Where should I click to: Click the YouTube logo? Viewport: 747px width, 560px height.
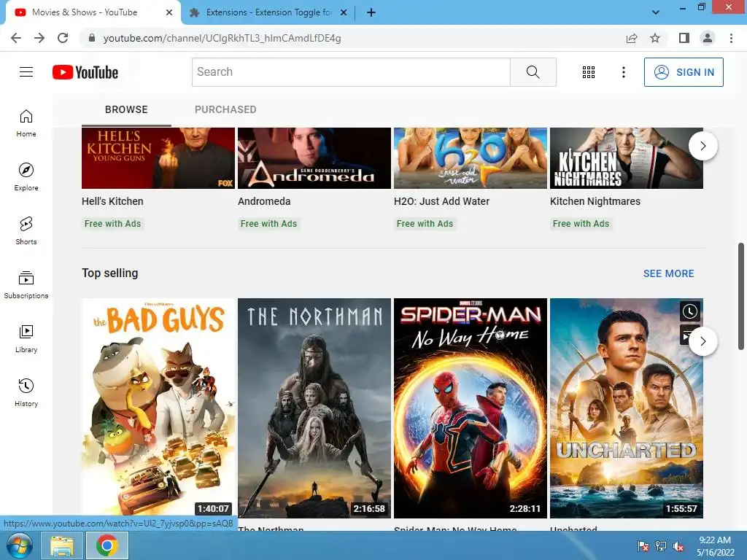point(85,72)
